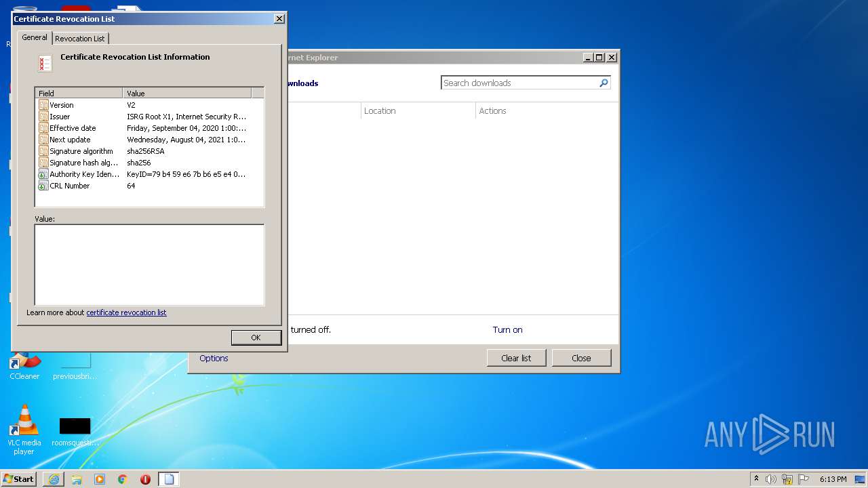Click the Clear list button

point(516,358)
